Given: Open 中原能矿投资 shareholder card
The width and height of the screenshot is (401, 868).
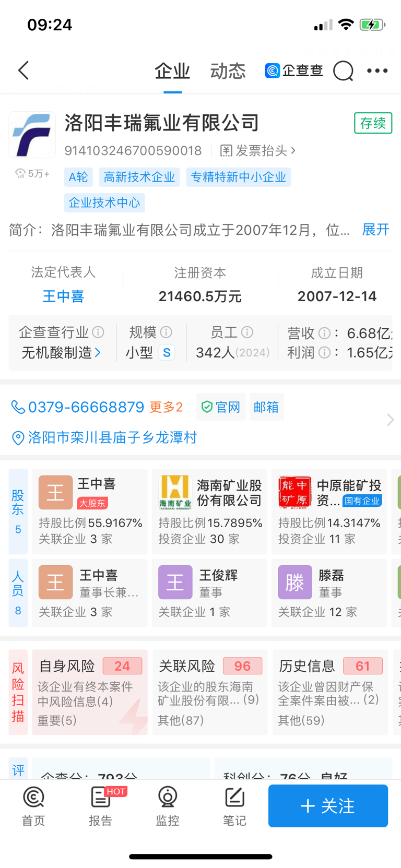Looking at the screenshot, I should [329, 512].
